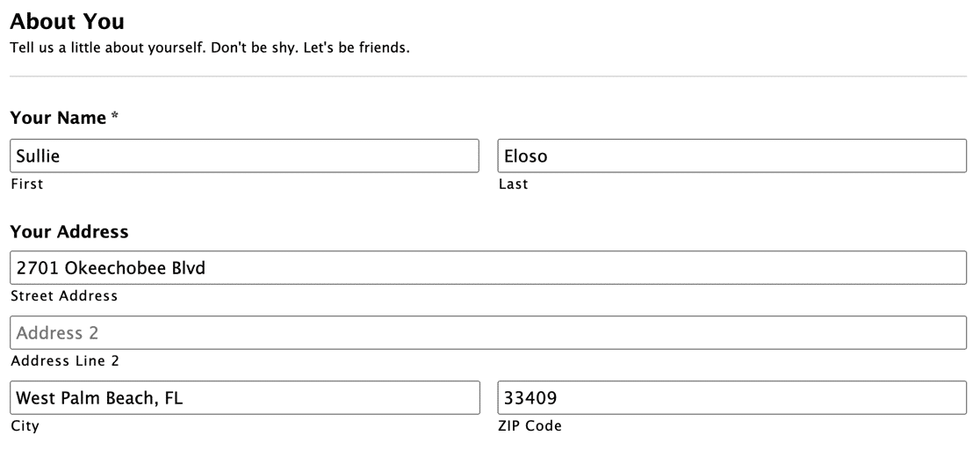This screenshot has width=980, height=450.
Task: Click the horizontal divider below the description
Action: click(488, 76)
